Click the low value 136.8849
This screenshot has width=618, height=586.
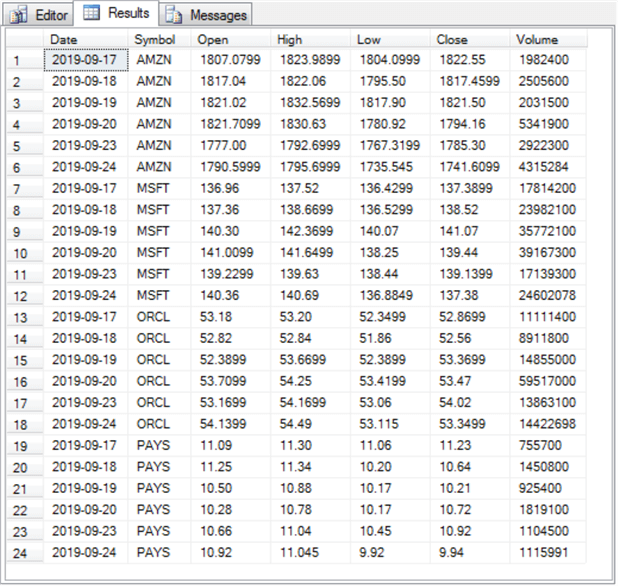pos(390,295)
